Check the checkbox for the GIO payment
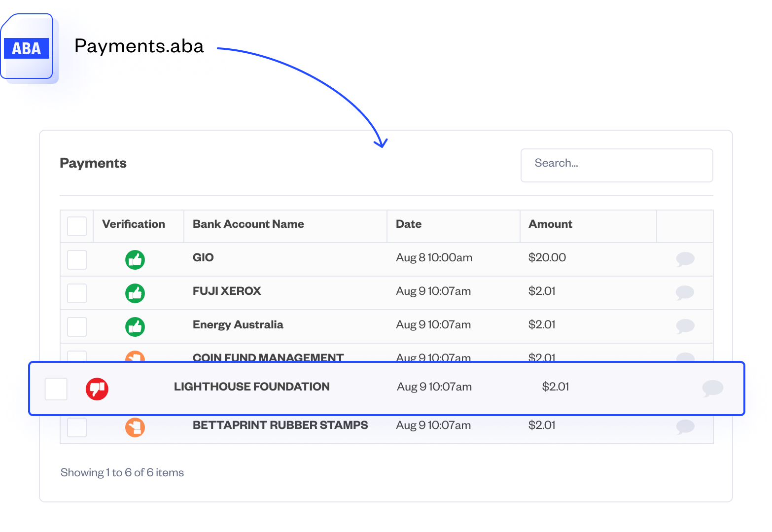 tap(76, 259)
